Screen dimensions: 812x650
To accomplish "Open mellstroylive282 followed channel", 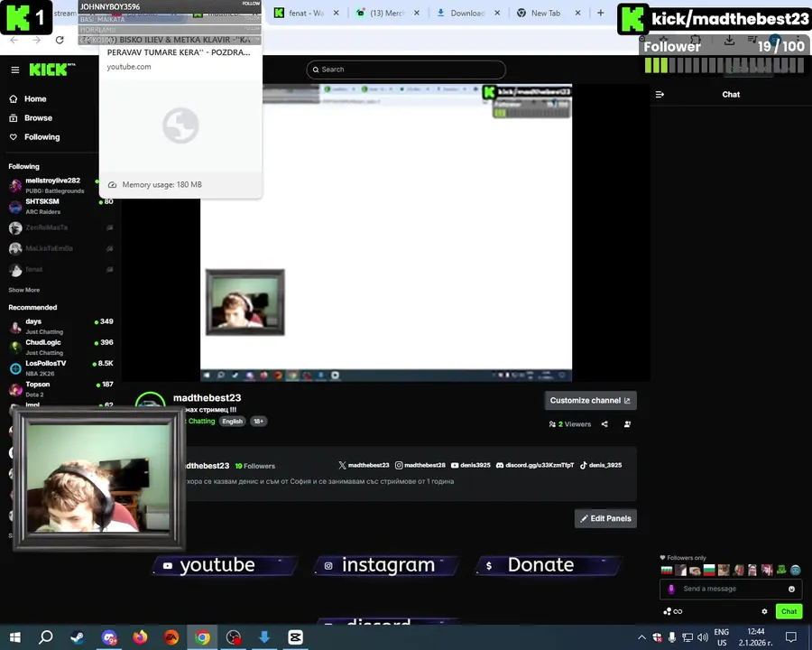I will point(53,185).
